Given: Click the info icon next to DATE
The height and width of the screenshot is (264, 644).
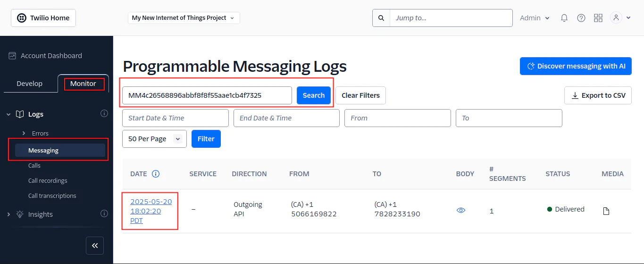Looking at the screenshot, I should click(x=156, y=174).
